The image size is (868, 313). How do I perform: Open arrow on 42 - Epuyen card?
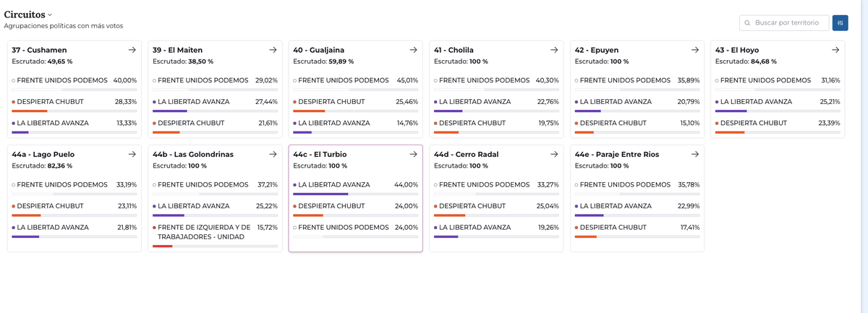click(695, 50)
